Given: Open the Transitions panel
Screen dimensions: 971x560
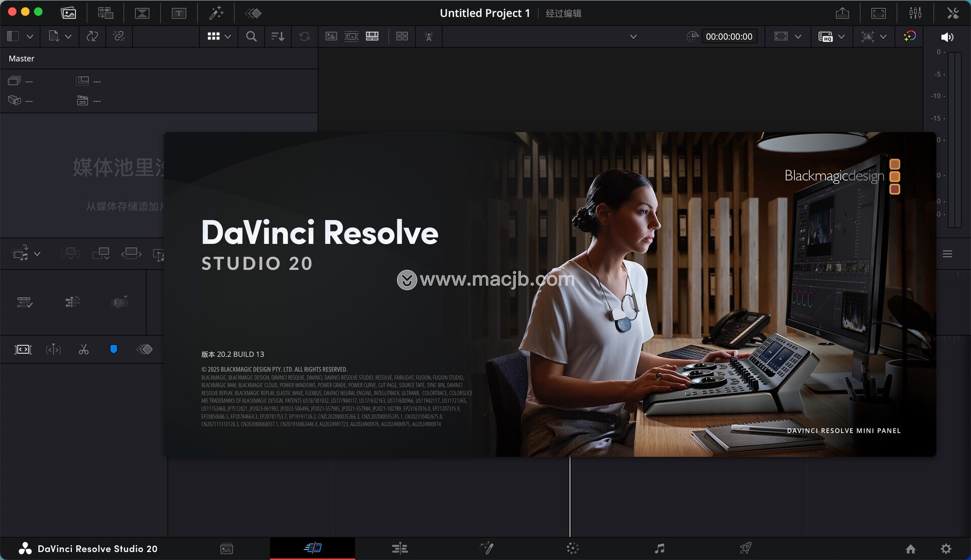Looking at the screenshot, I should click(x=142, y=13).
